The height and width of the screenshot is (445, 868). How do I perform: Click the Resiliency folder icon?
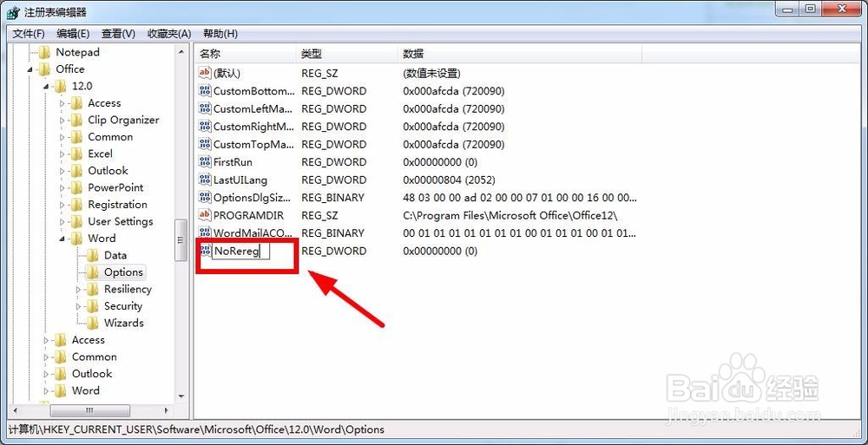click(x=93, y=290)
